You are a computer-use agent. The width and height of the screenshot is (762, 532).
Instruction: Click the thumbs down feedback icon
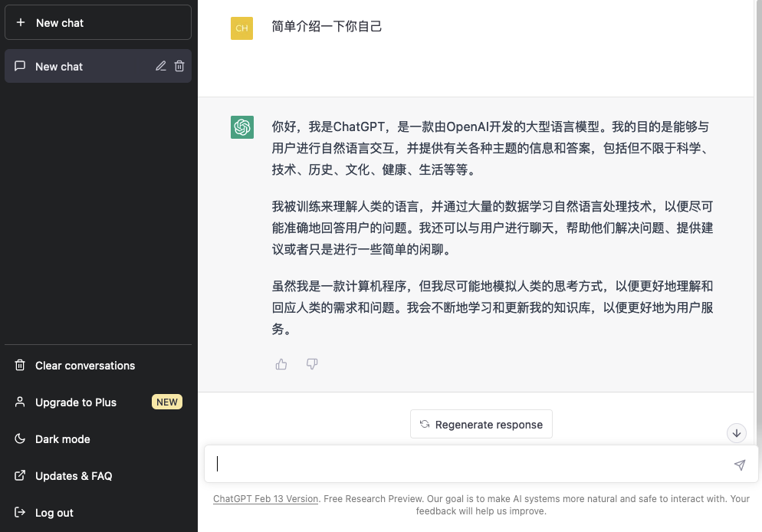pyautogui.click(x=312, y=364)
